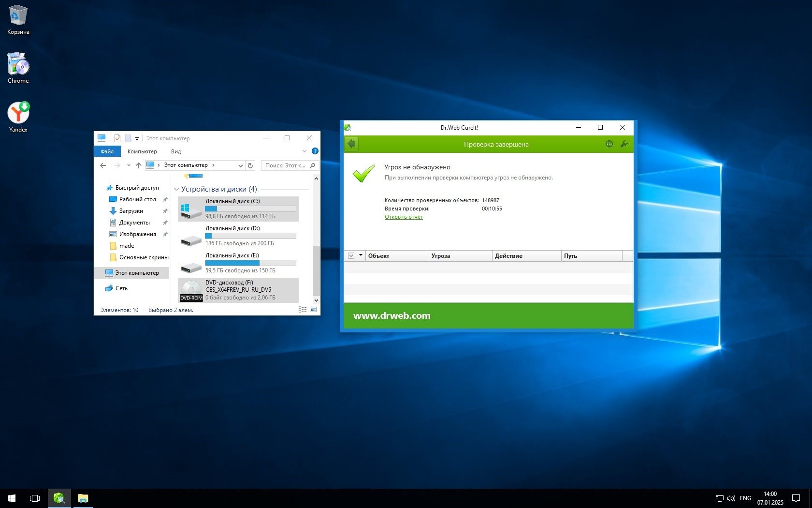The width and height of the screenshot is (812, 508).
Task: Collapse the 'Устройства и диски' group
Action: point(176,189)
